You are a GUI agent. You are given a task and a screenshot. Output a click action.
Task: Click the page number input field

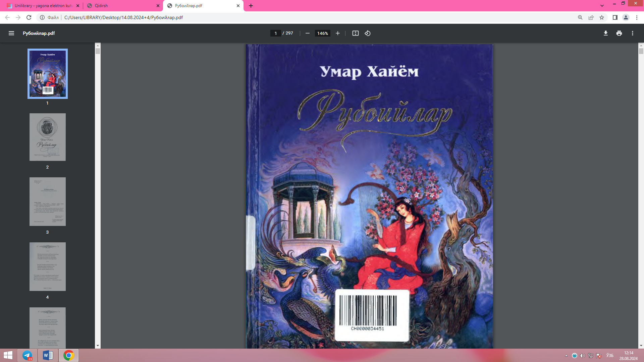275,33
